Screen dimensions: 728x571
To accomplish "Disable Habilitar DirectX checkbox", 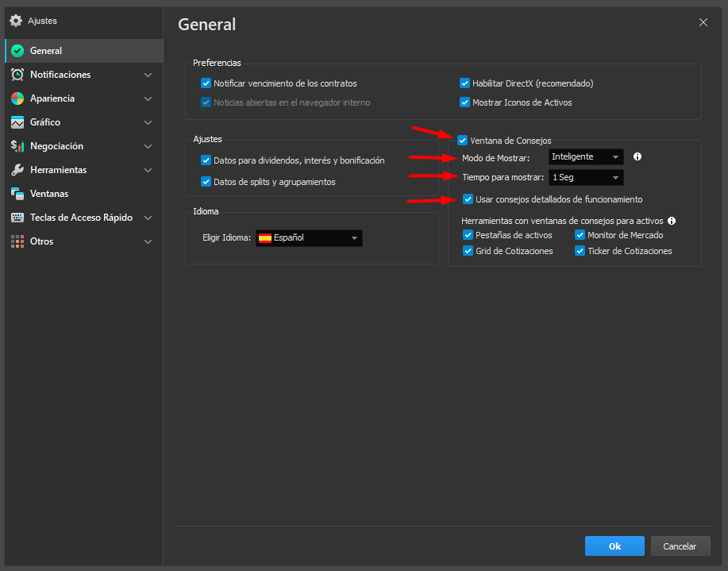I will [x=465, y=83].
